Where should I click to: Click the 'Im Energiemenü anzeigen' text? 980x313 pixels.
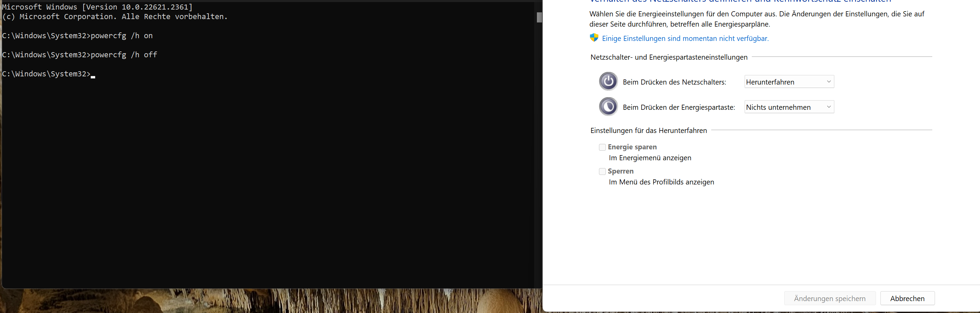tap(650, 158)
